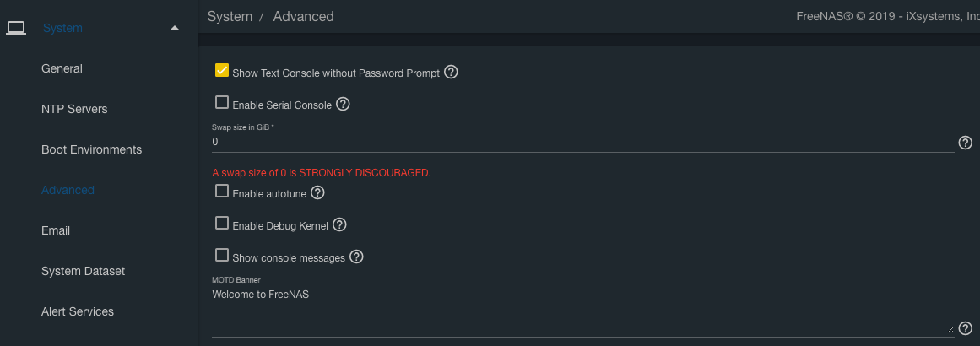Show help for Enable autotune
This screenshot has height=346, width=980.
[317, 192]
